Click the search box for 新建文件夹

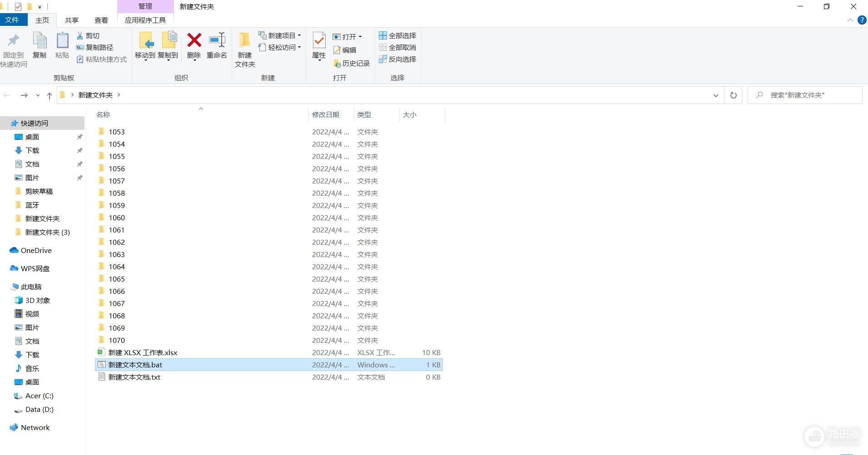pyautogui.click(x=805, y=95)
